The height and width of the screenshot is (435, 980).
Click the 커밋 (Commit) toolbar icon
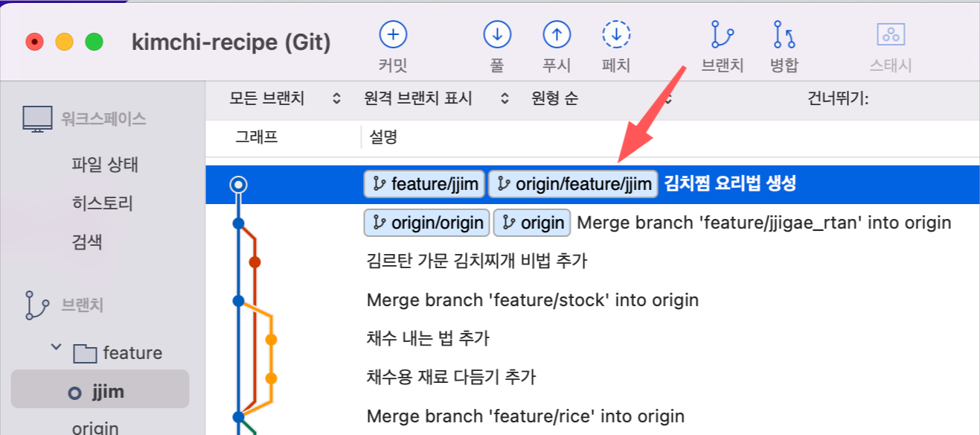pos(393,34)
